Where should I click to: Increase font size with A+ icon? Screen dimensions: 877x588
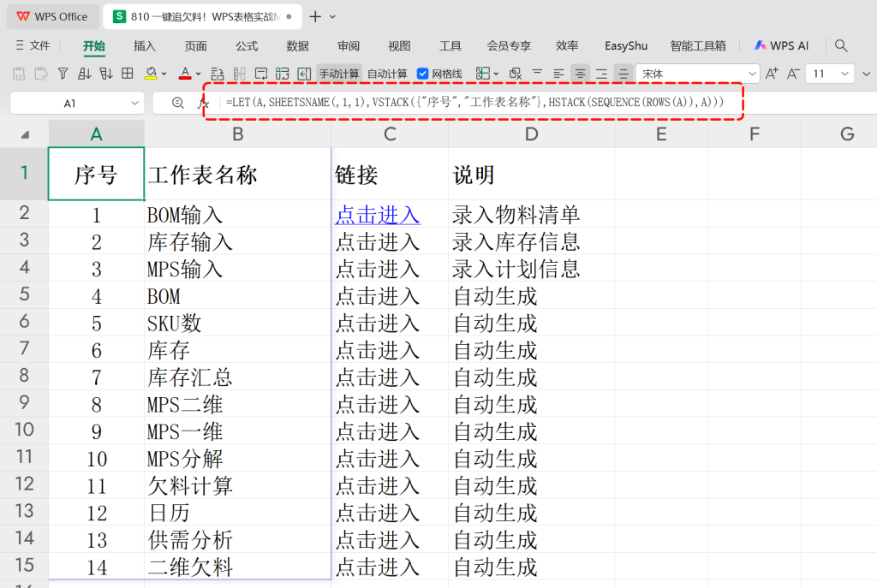click(x=772, y=74)
